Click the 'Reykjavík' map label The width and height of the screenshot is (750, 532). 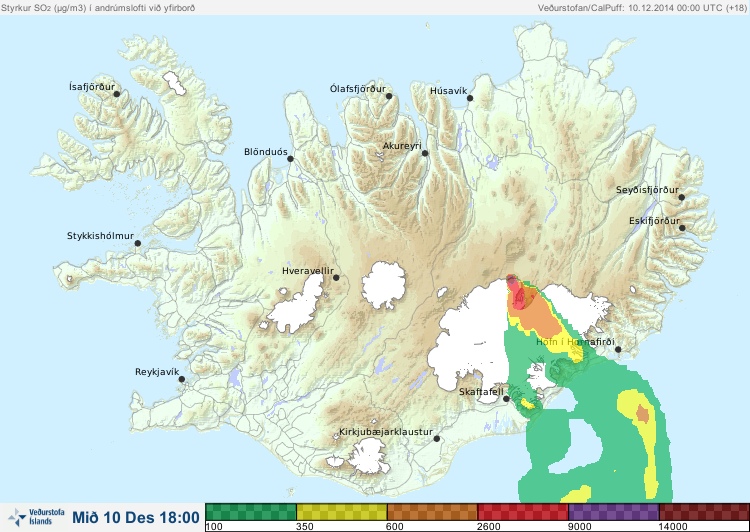157,372
